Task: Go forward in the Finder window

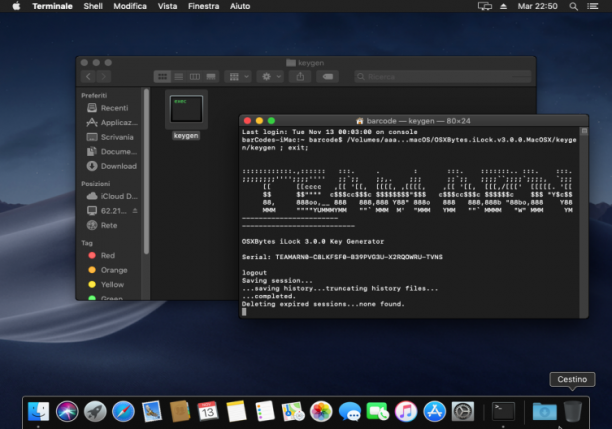Action: point(103,77)
